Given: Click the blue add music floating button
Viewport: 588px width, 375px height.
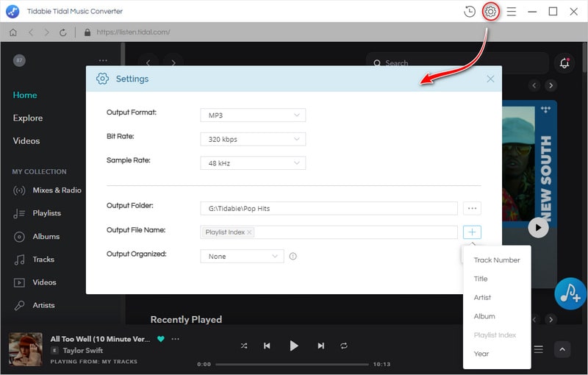Looking at the screenshot, I should [x=570, y=293].
